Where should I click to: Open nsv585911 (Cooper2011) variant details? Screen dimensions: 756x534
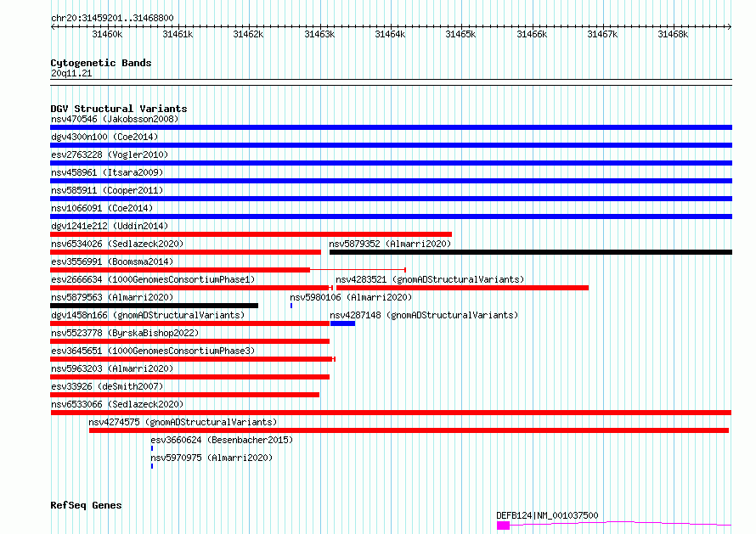pyautogui.click(x=107, y=190)
